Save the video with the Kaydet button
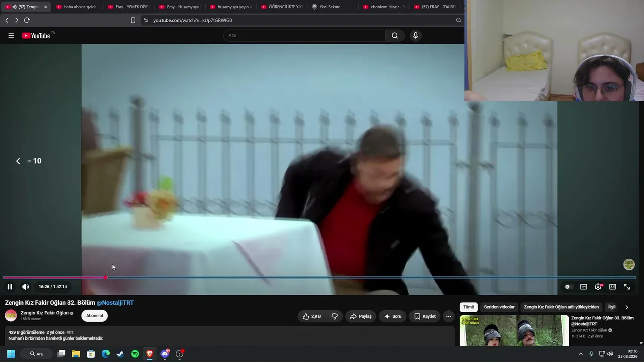Screen dimensions: 644x362 pos(425,316)
